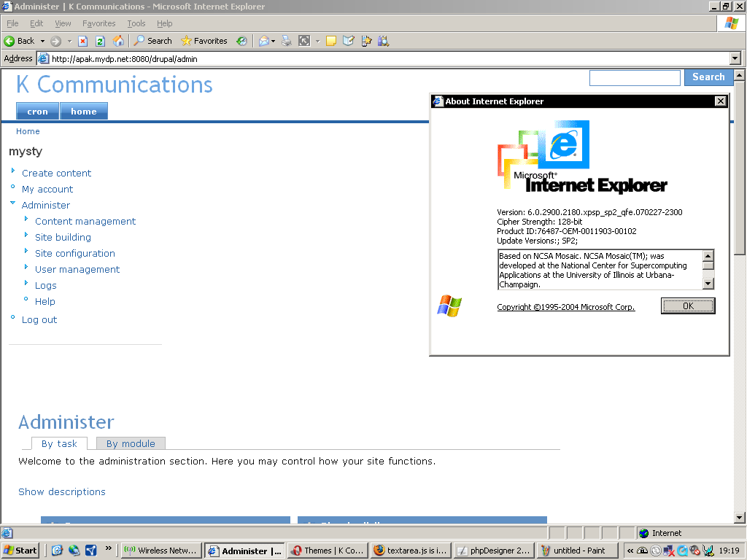The image size is (747, 560).
Task: Click the Forward arrow toolbar icon
Action: point(55,41)
